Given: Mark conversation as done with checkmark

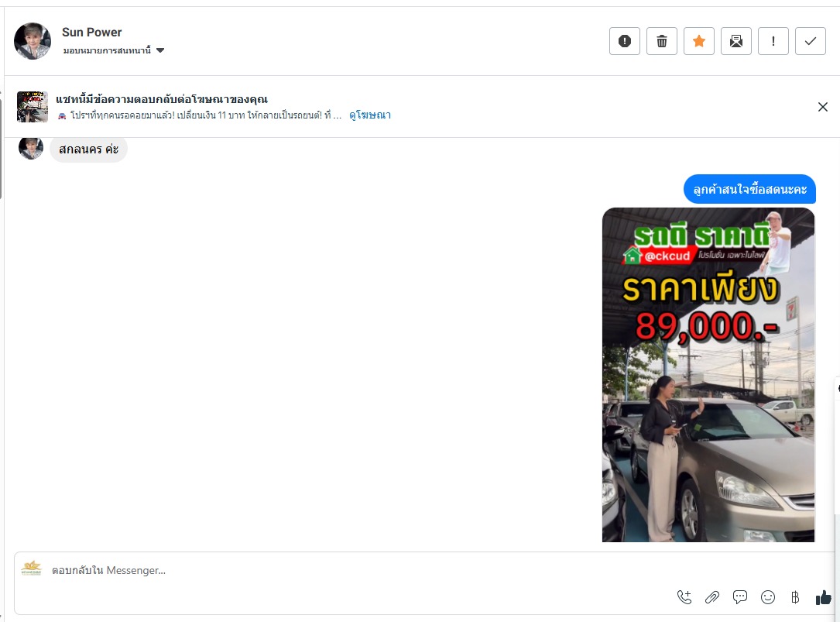Looking at the screenshot, I should pyautogui.click(x=811, y=41).
